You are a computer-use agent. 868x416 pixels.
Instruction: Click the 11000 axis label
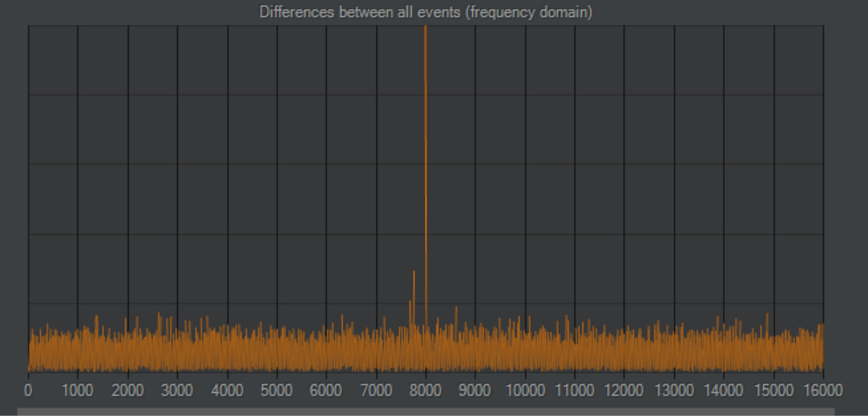tap(575, 390)
